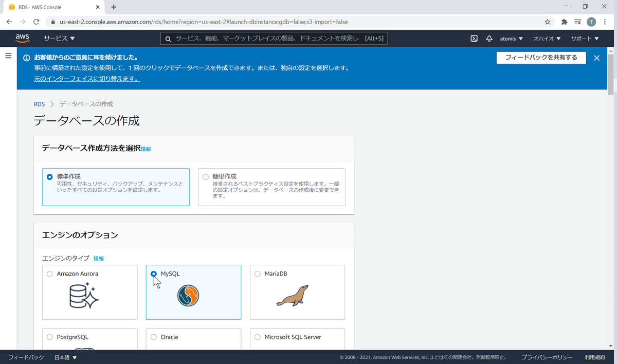The width and height of the screenshot is (617, 364).
Task: Choose Microsoft SQL Server engine
Action: pos(257,337)
